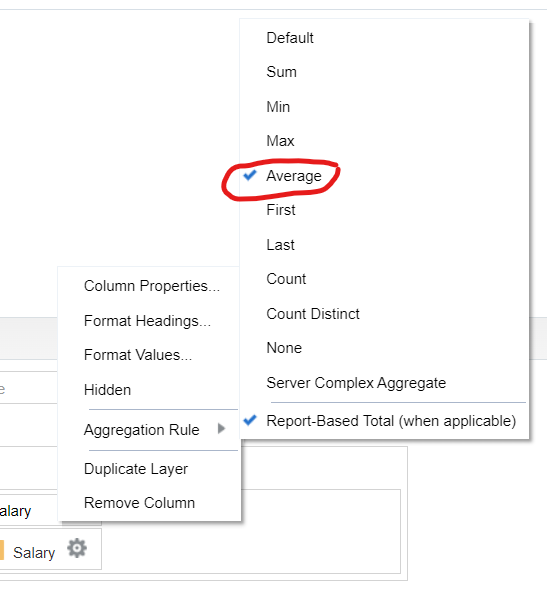Select Min from the aggregation list
Viewport: 547px width, 593px height.
[278, 107]
